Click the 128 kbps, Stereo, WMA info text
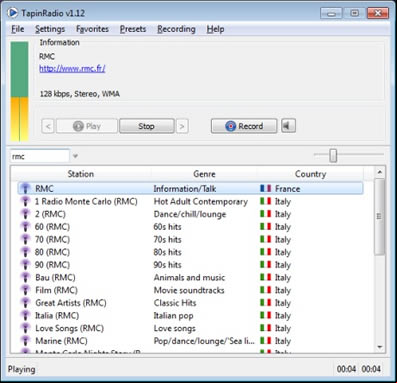Screen dimensions: 397x383 click(x=80, y=94)
